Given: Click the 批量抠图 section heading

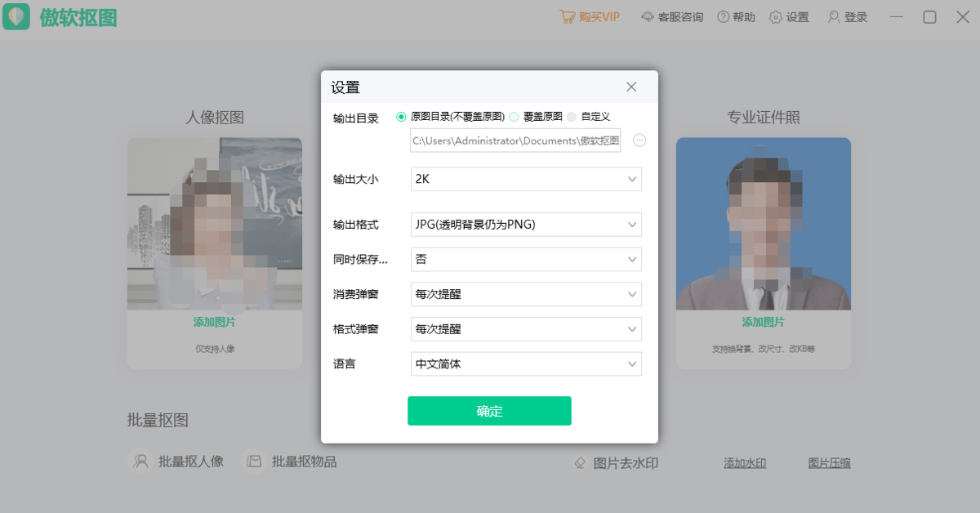Looking at the screenshot, I should pyautogui.click(x=158, y=420).
